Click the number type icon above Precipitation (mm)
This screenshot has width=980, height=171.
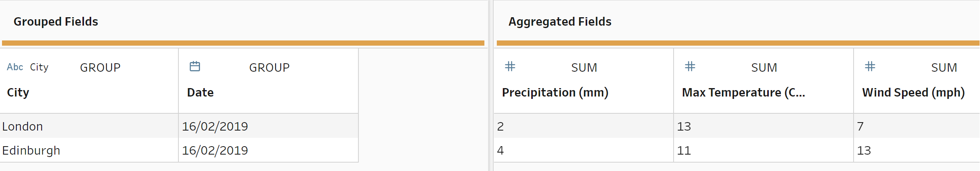click(510, 66)
